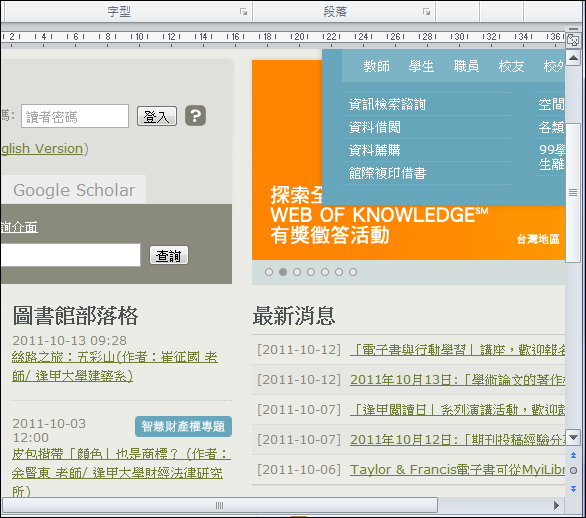Select the seventh banner slide dot
Image resolution: width=586 pixels, height=518 pixels.
[353, 272]
